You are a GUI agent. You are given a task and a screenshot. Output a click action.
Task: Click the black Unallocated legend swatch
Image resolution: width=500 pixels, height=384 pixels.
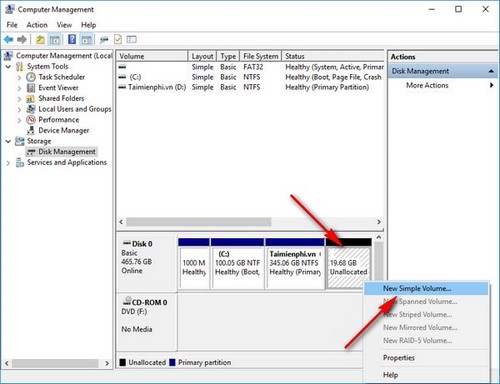[x=123, y=362]
